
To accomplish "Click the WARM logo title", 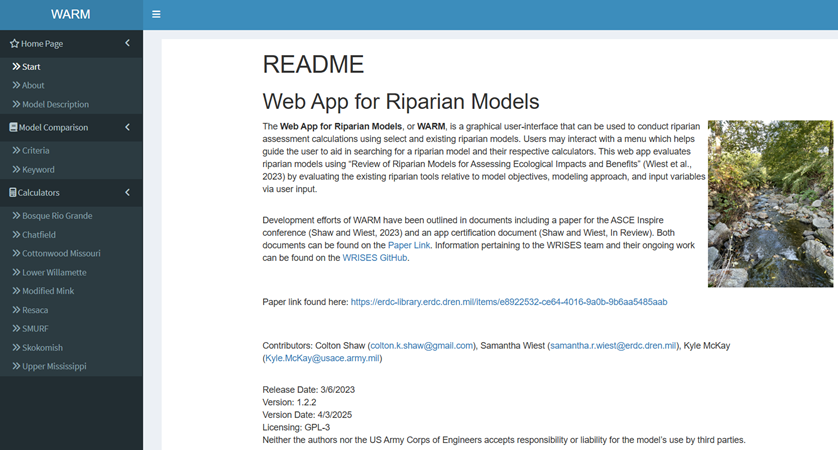I will (71, 14).
